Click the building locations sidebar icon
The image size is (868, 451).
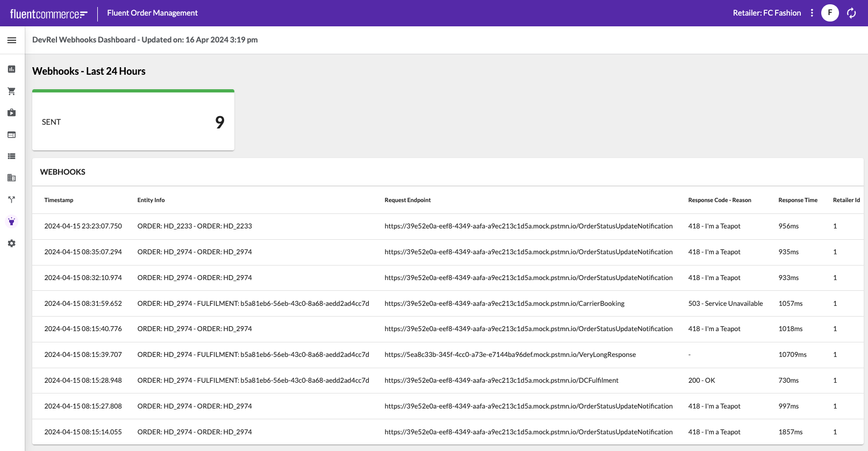pyautogui.click(x=12, y=178)
